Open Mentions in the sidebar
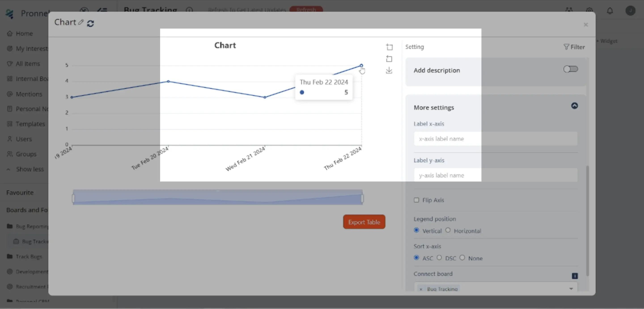Image resolution: width=644 pixels, height=309 pixels. pos(29,94)
